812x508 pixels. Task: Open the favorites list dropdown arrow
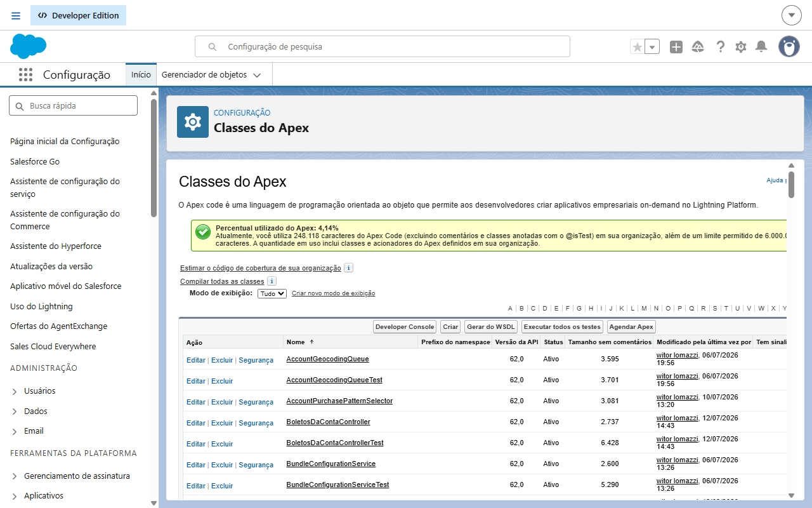point(652,46)
